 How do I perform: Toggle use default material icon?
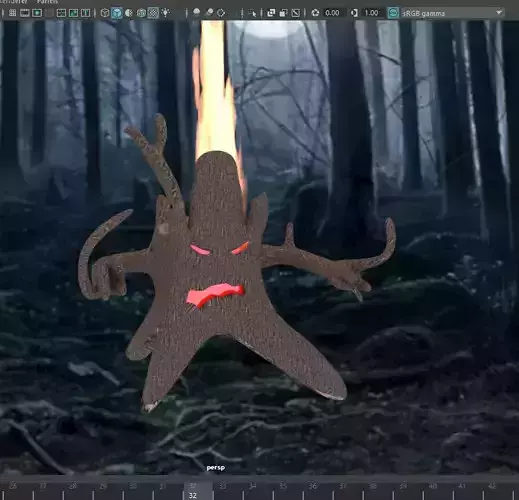pyautogui.click(x=129, y=13)
